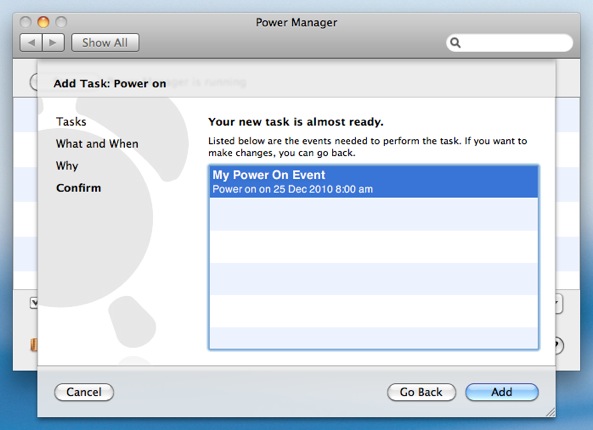Click 'Power on on 25 Dec 2010' detail text
The width and height of the screenshot is (593, 430).
292,189
